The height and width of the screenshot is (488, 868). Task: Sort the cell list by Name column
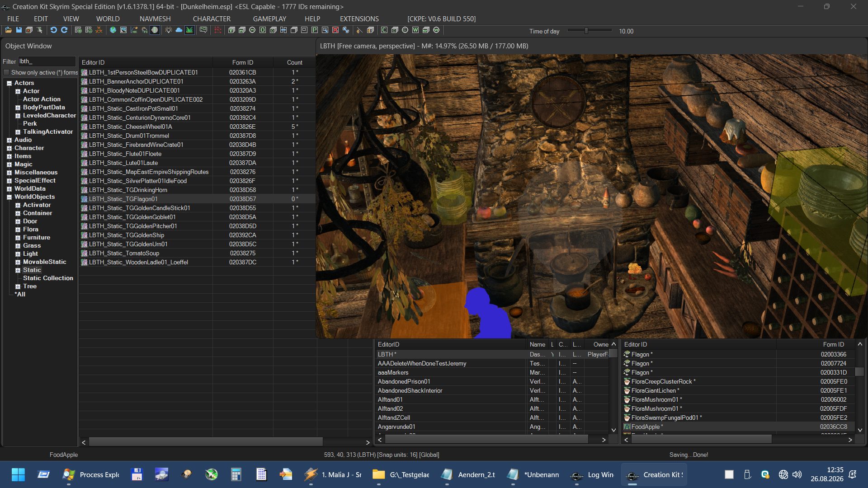(538, 344)
